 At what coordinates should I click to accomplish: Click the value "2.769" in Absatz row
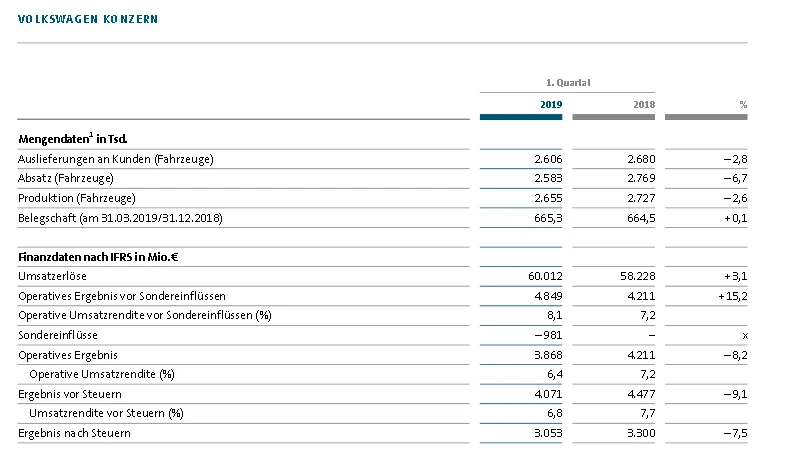pyautogui.click(x=641, y=178)
